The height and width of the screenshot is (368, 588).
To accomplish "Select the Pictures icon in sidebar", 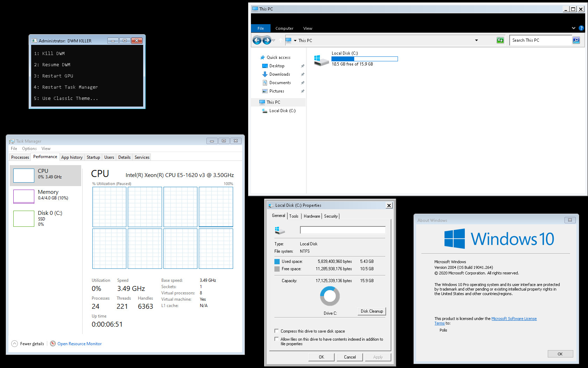I will click(265, 91).
